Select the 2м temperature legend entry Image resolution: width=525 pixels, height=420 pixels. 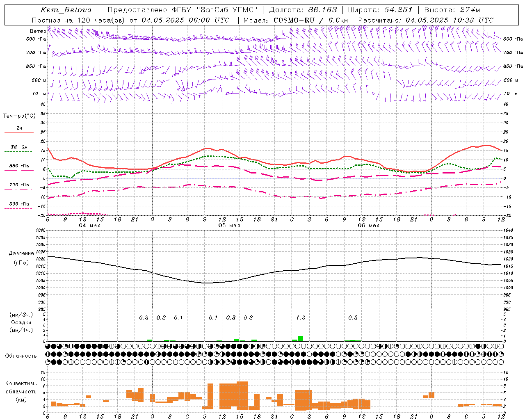coord(19,128)
